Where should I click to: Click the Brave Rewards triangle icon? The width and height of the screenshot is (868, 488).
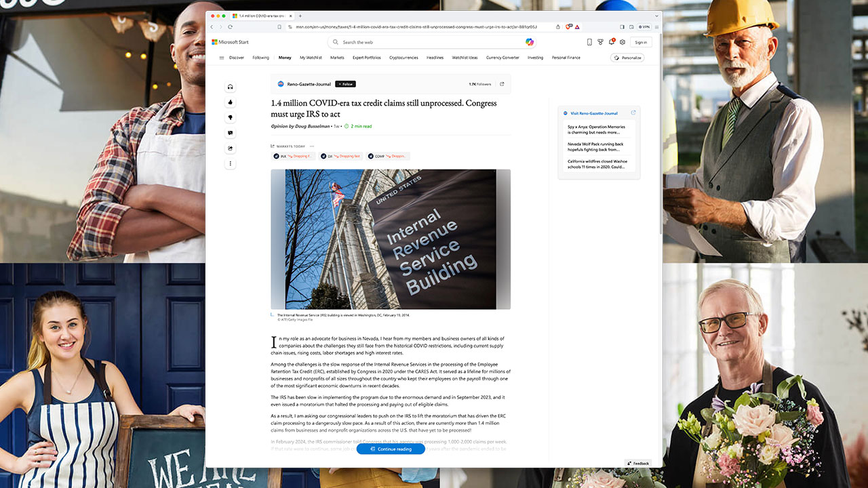[577, 26]
